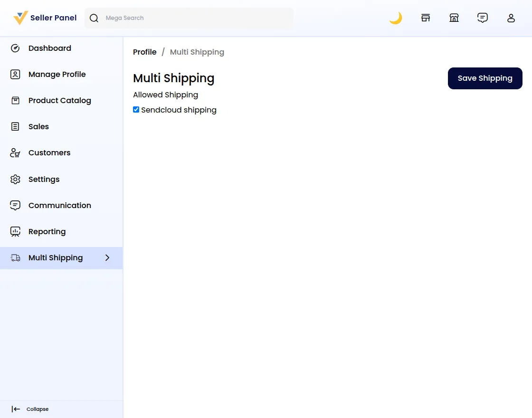Click the Multi Shipping breadcrumb text
The image size is (532, 418).
(x=197, y=52)
